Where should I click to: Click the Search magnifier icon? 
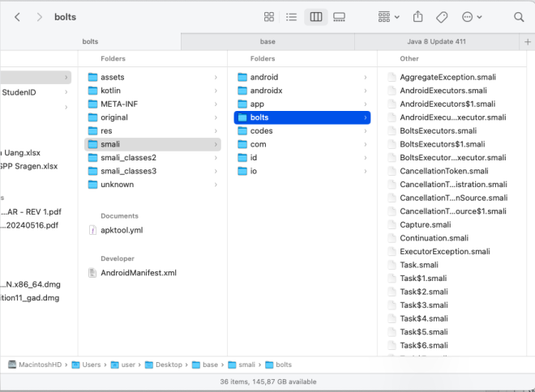(x=519, y=17)
